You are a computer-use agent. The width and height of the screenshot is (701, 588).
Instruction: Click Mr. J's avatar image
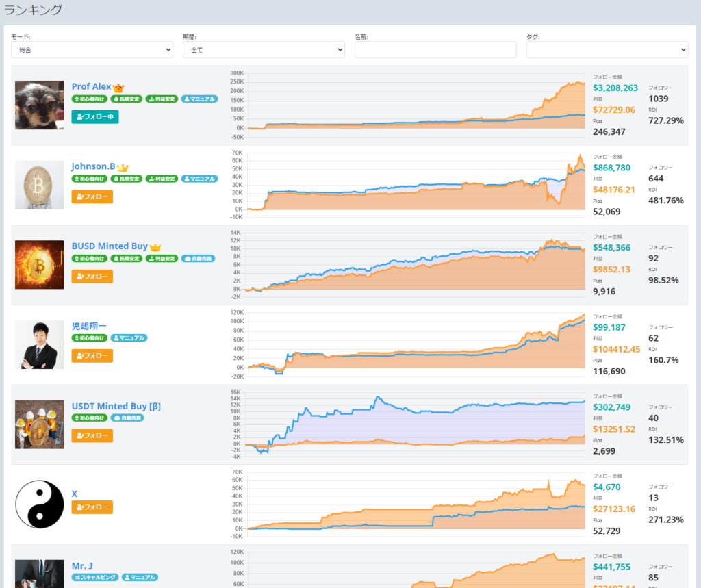coord(39,574)
